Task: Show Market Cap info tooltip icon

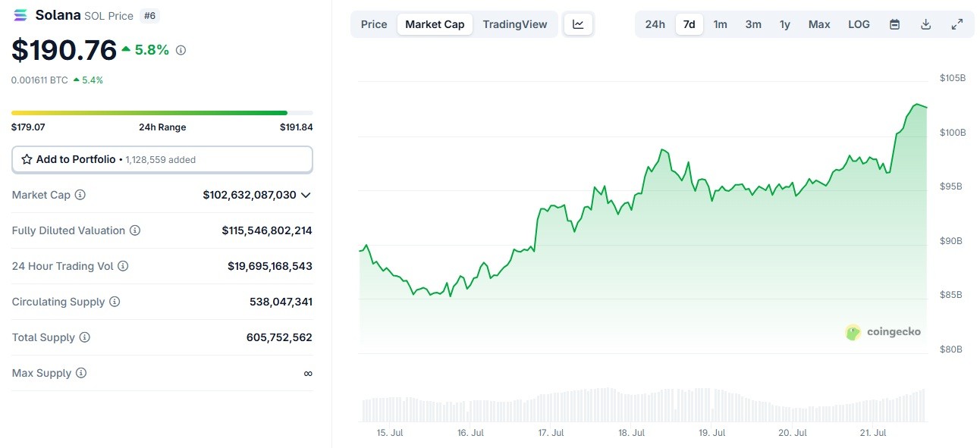Action: click(80, 195)
